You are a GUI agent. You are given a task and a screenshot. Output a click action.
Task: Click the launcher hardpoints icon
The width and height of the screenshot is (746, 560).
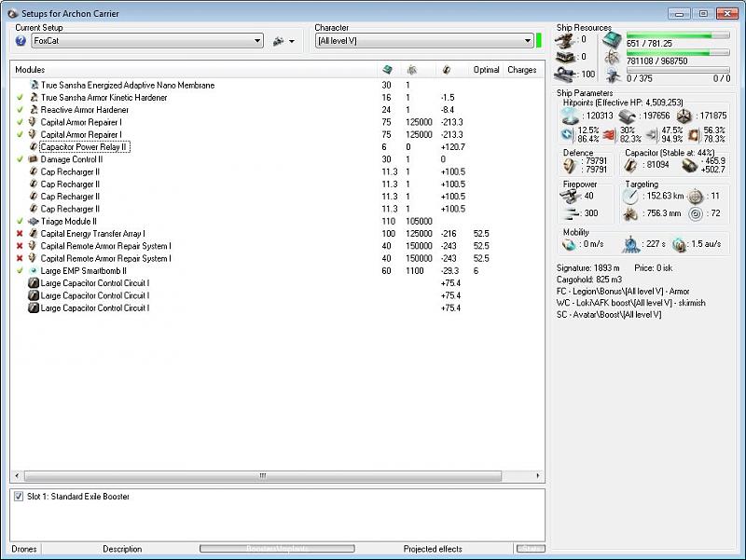566,57
